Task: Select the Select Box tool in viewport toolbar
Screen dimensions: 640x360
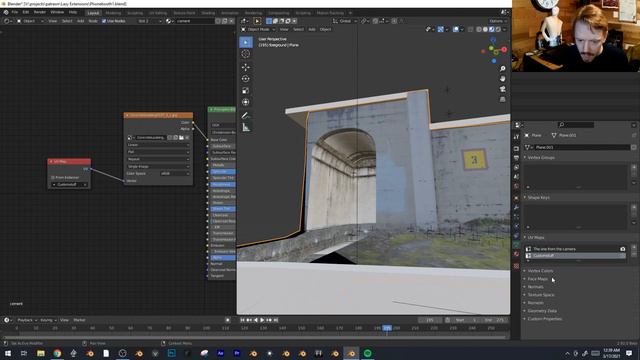Action: [246, 42]
